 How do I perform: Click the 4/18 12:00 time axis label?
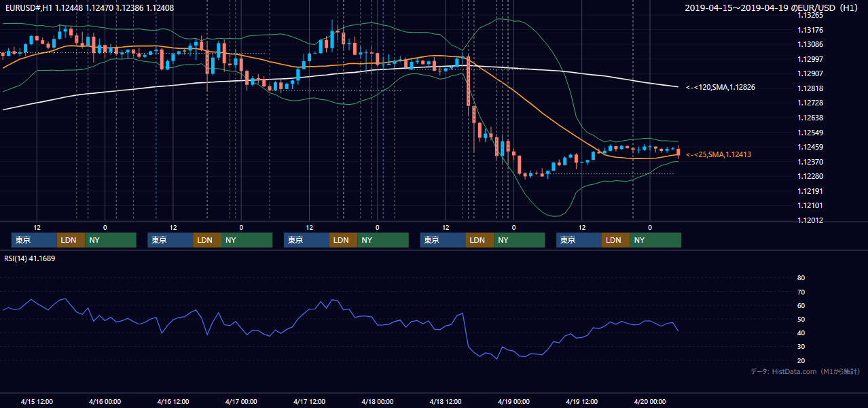click(446, 402)
